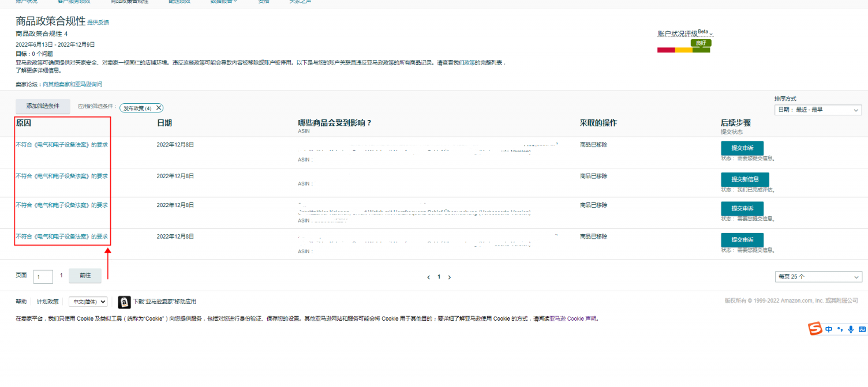Toggle Sogou 中 Chinese/English mode
Image resolution: width=868 pixels, height=387 pixels.
coord(829,329)
